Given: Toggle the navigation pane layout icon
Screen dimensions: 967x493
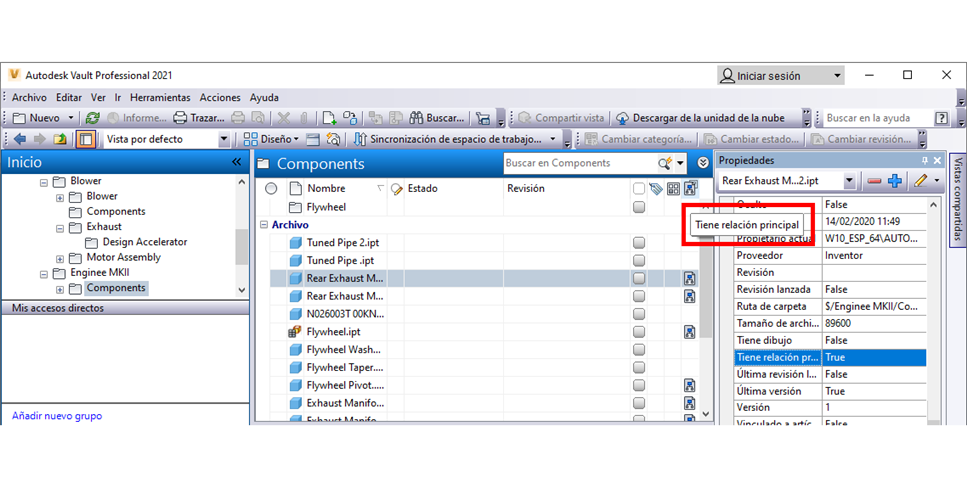Looking at the screenshot, I should point(86,139).
